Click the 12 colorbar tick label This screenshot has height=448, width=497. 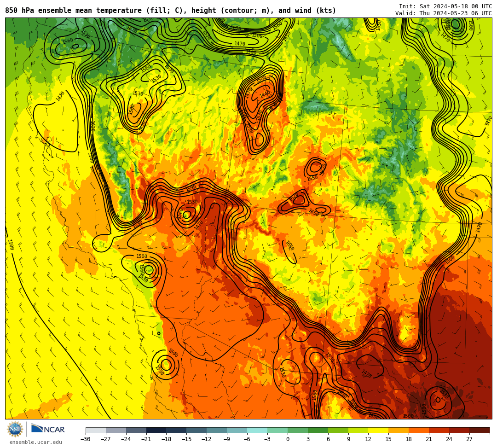[x=368, y=439]
